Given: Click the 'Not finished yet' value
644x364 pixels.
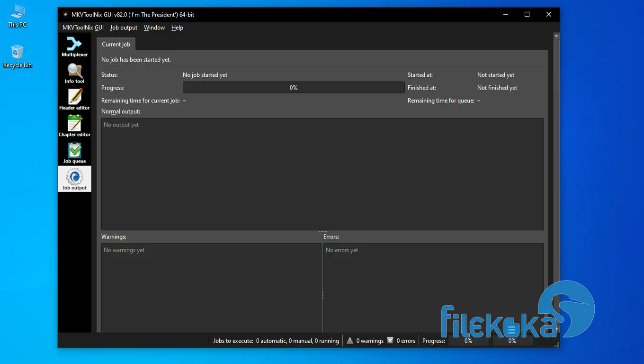Looking at the screenshot, I should pyautogui.click(x=497, y=88).
